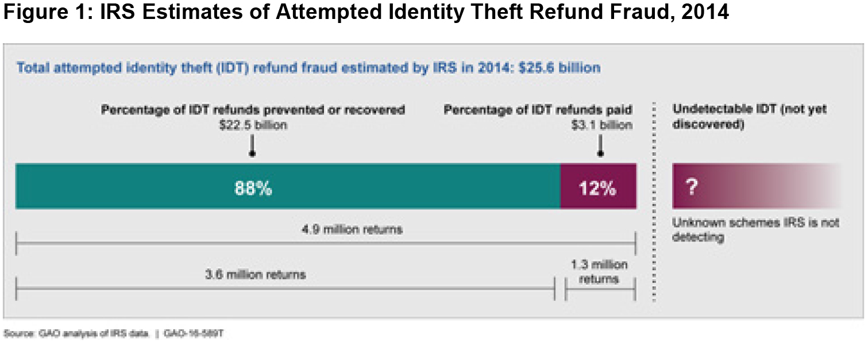The width and height of the screenshot is (868, 346).
Task: Click the '1.3 million returns' label
Action: click(x=599, y=272)
